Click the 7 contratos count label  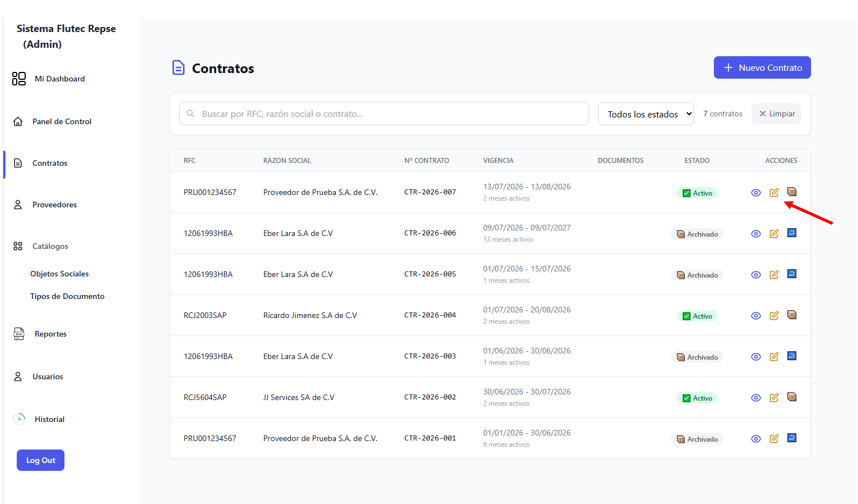tap(723, 114)
